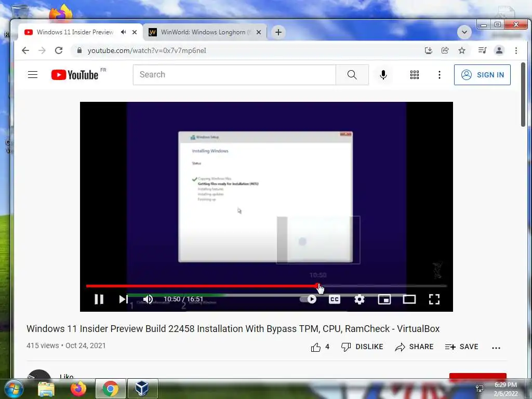Close the WinWorld tab
532x399 pixels.
(259, 32)
